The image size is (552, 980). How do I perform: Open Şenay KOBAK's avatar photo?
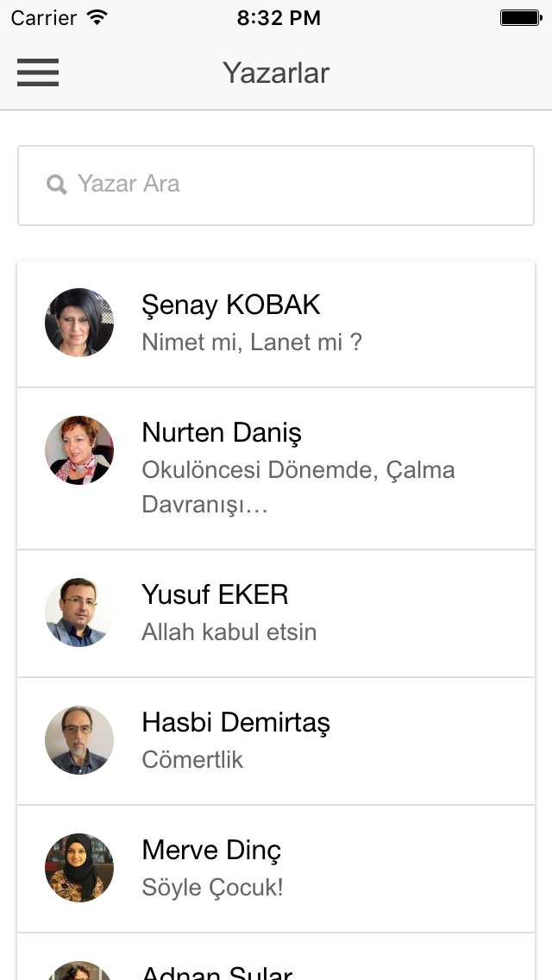79,323
